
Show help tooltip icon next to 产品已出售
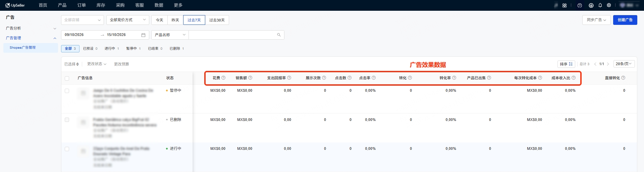tap(489, 78)
